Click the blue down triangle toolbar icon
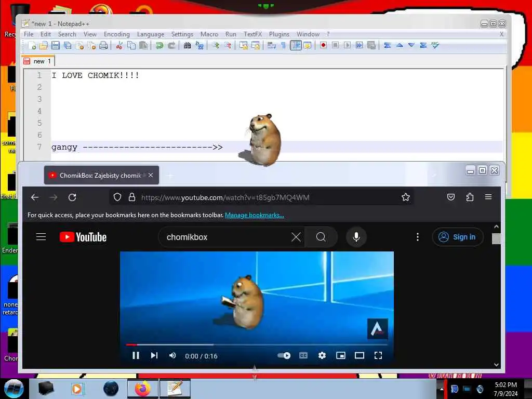The image size is (532, 399). coord(411,45)
